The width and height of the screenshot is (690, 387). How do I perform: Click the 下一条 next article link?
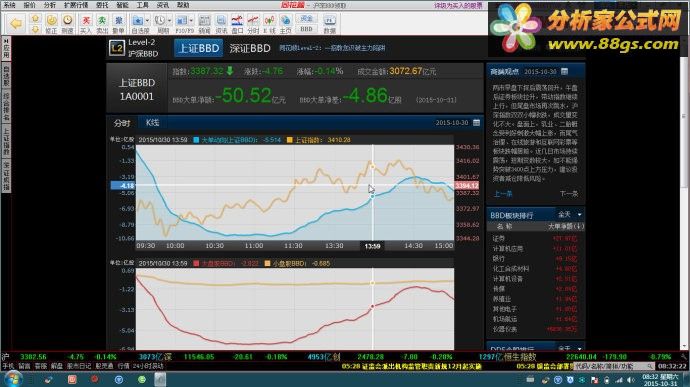pyautogui.click(x=569, y=194)
